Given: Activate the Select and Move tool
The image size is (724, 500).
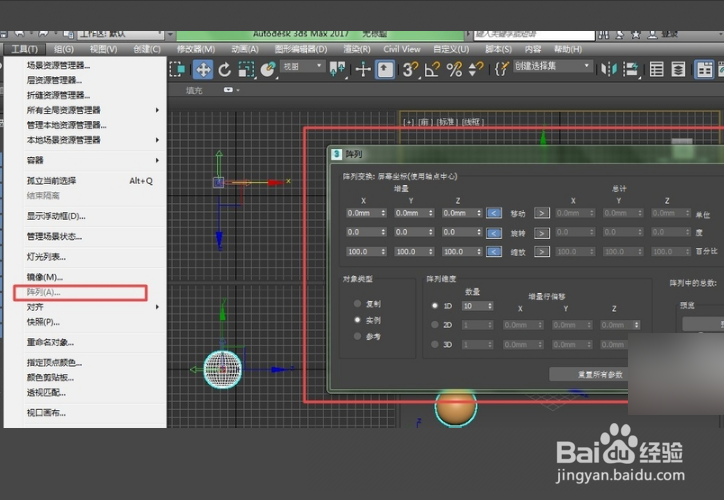Looking at the screenshot, I should [x=203, y=70].
